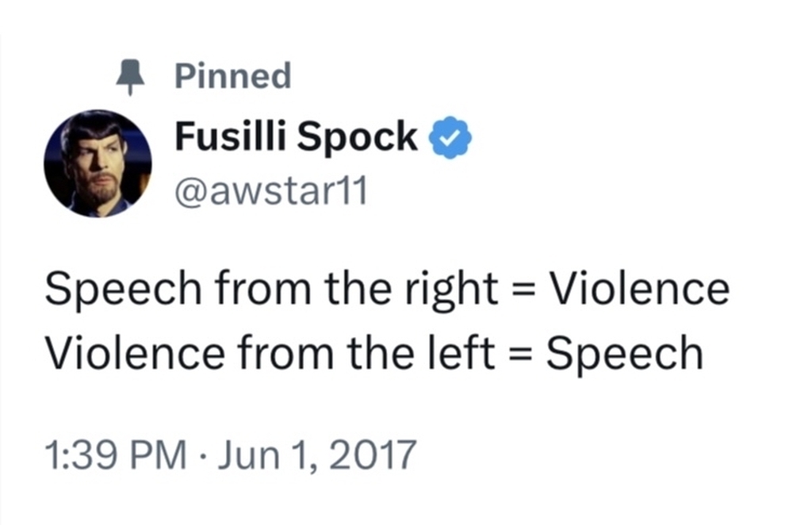Click the word Violence starting the second line
This screenshot has height=525, width=812.
(x=135, y=353)
